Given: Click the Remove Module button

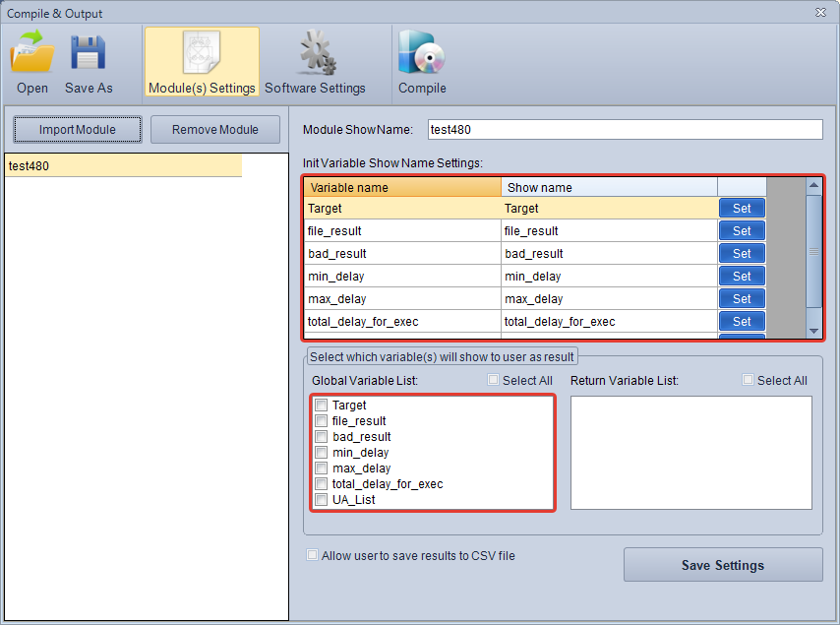Looking at the screenshot, I should [215, 130].
